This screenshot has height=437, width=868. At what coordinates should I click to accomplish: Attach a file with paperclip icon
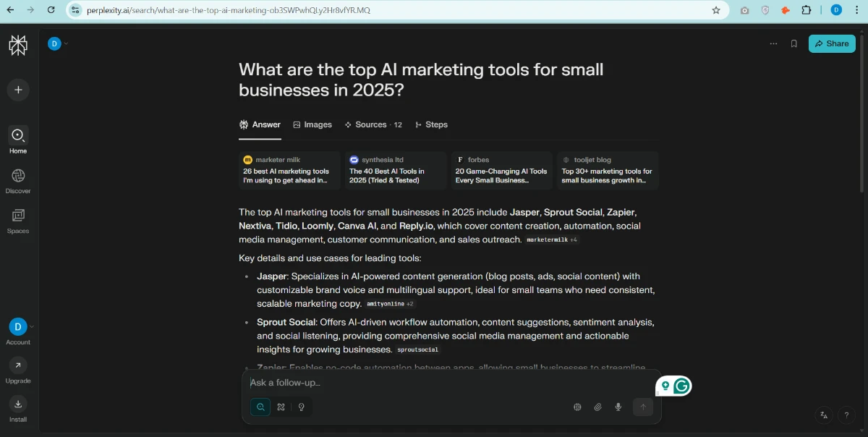click(x=598, y=407)
